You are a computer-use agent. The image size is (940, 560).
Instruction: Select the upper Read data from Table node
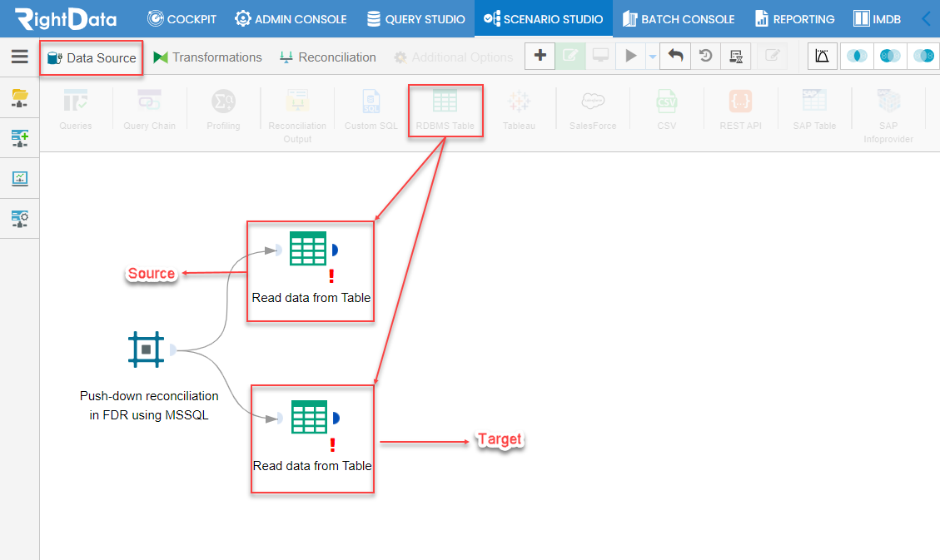tap(308, 249)
